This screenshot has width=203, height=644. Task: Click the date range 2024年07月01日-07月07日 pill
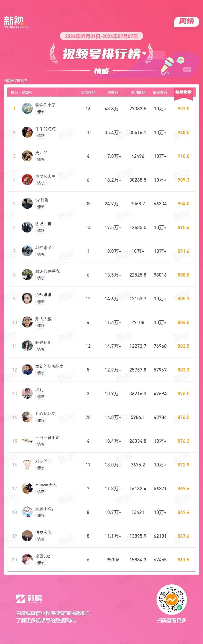coord(101,36)
